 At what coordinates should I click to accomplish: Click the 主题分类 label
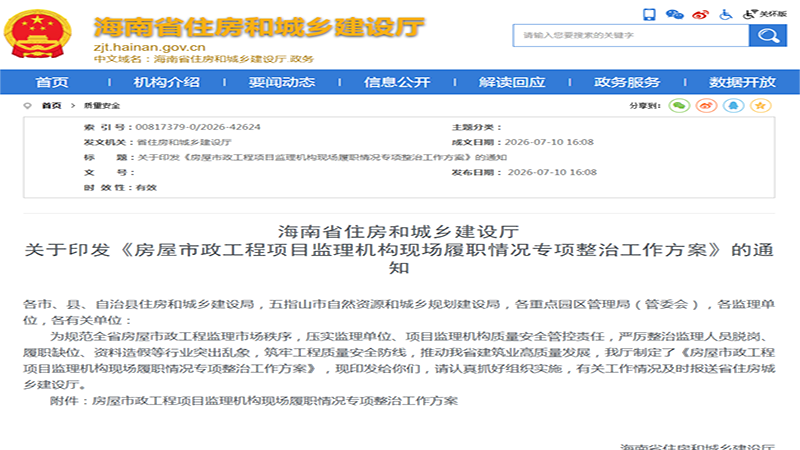(477, 127)
